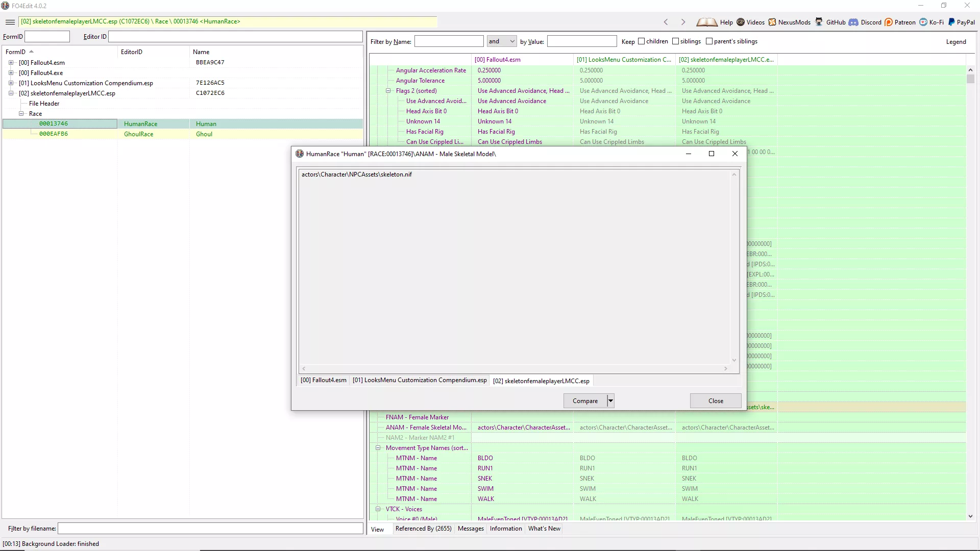This screenshot has height=551, width=980.
Task: Select the [00] Fallout4.esm dialog tab
Action: 323,380
